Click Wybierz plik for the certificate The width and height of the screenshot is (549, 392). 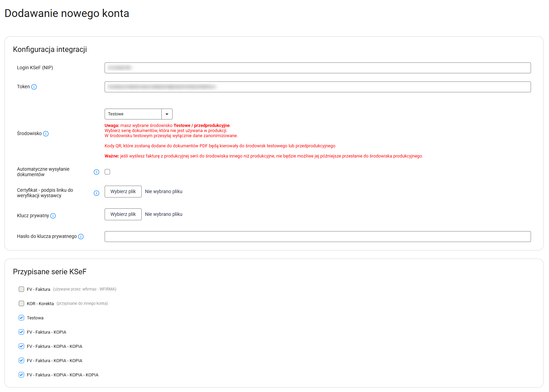click(123, 191)
